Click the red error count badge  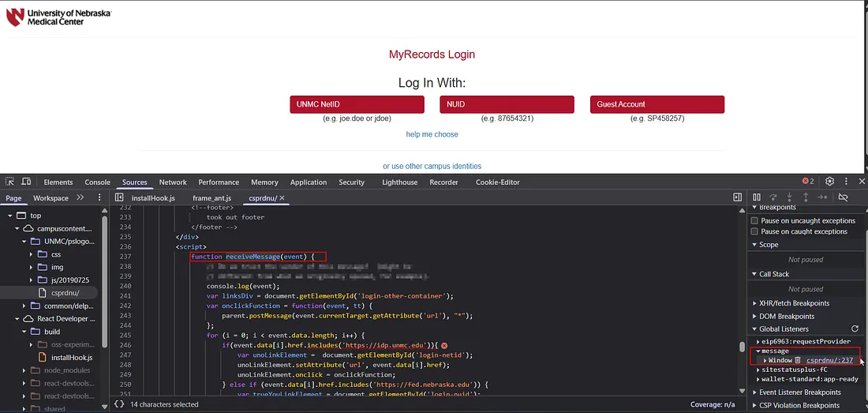click(808, 181)
